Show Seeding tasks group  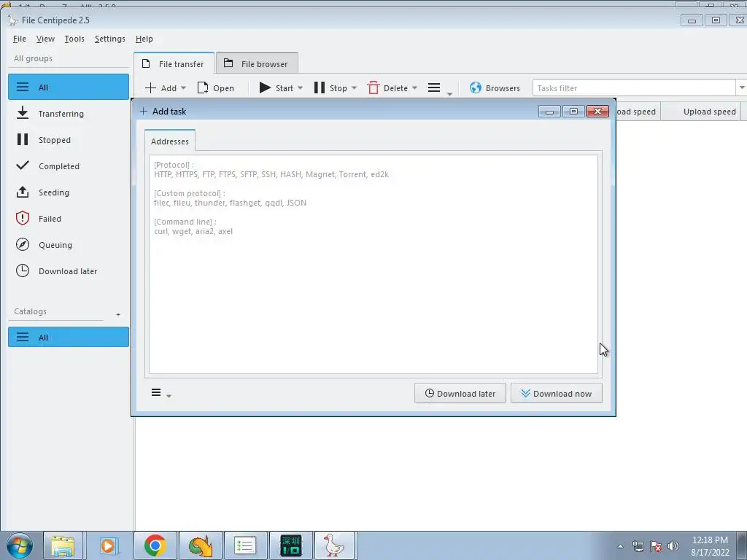pyautogui.click(x=69, y=192)
